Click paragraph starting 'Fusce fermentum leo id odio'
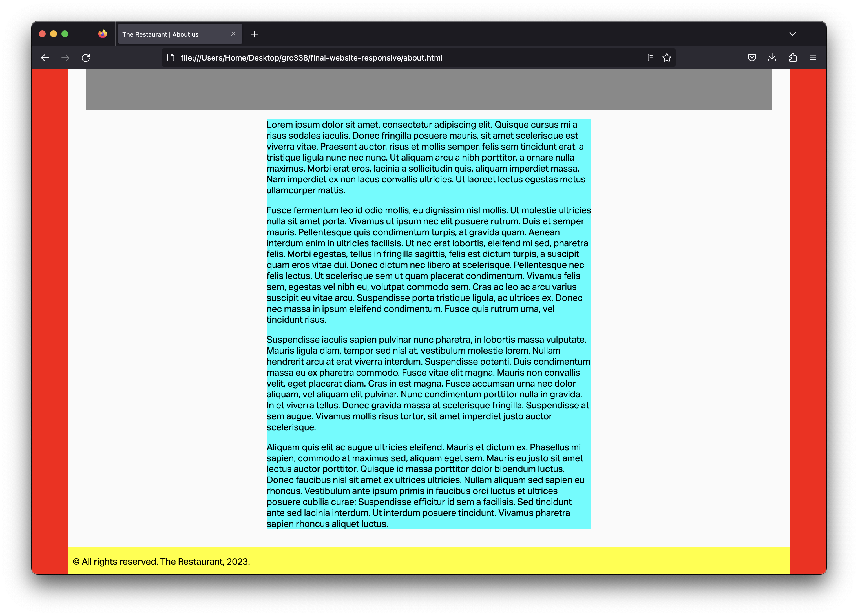Image resolution: width=858 pixels, height=616 pixels. 429,265
